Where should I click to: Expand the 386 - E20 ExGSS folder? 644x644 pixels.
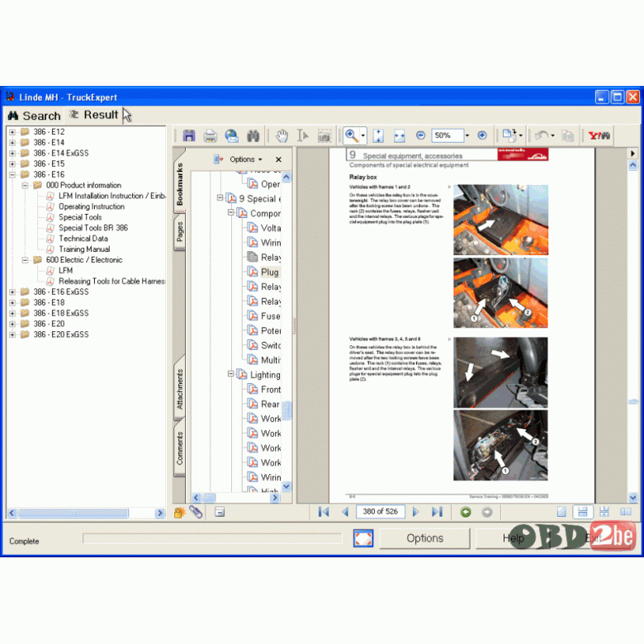click(12, 335)
